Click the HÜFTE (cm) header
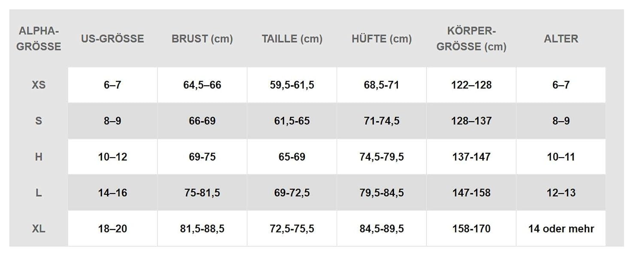 (x=382, y=39)
